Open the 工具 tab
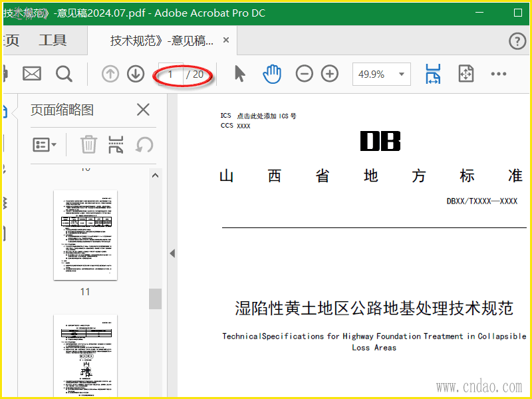This screenshot has height=399, width=532. click(x=53, y=41)
